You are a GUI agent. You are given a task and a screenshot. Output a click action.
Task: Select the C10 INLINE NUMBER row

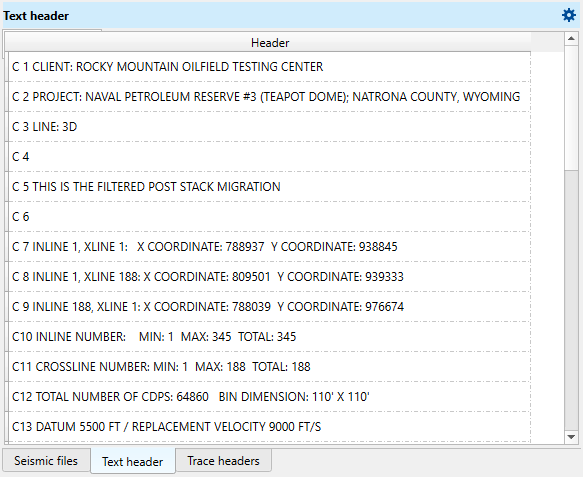[x=269, y=337]
